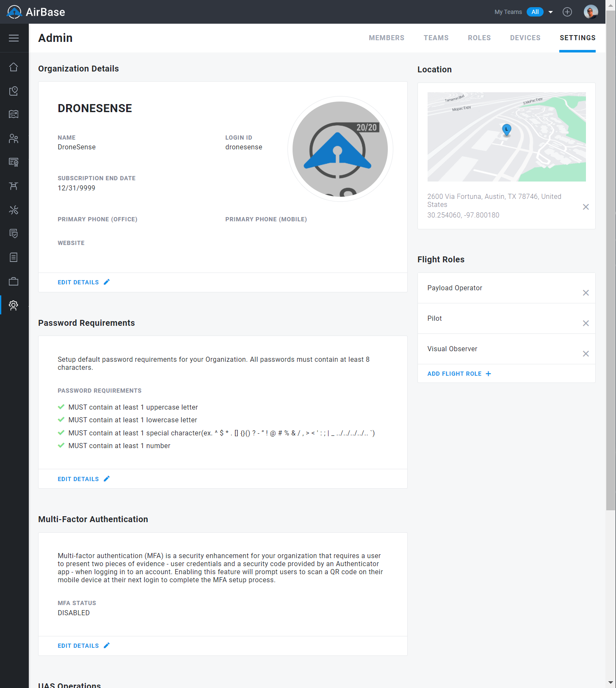Screen dimensions: 616x688
Task: Click the Visual Observer role row
Action: point(506,349)
